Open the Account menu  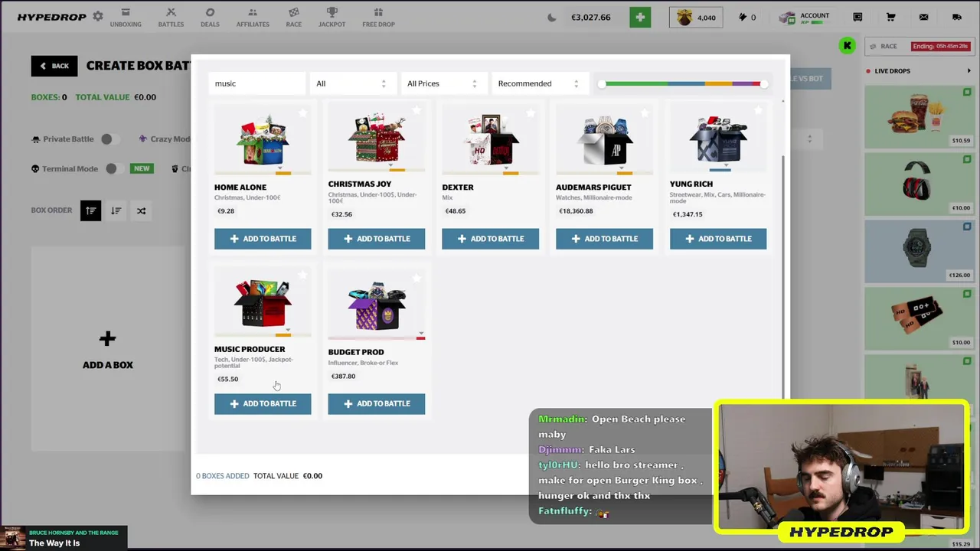point(805,17)
